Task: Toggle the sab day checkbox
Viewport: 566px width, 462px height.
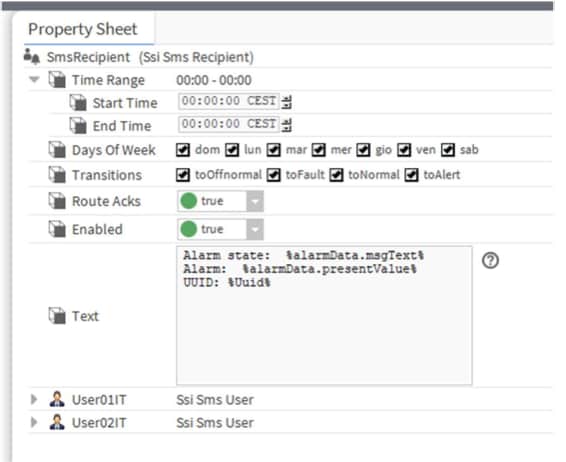Action: pos(448,150)
